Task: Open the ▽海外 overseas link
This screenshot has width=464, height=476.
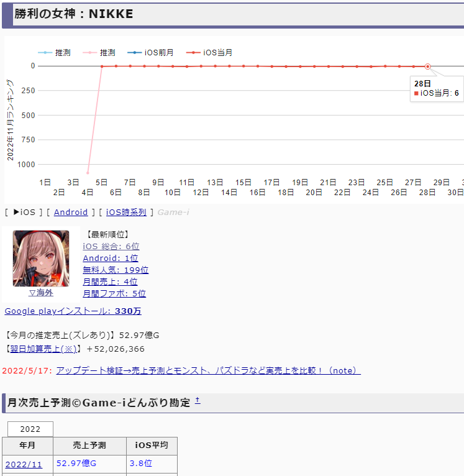Action: (41, 293)
